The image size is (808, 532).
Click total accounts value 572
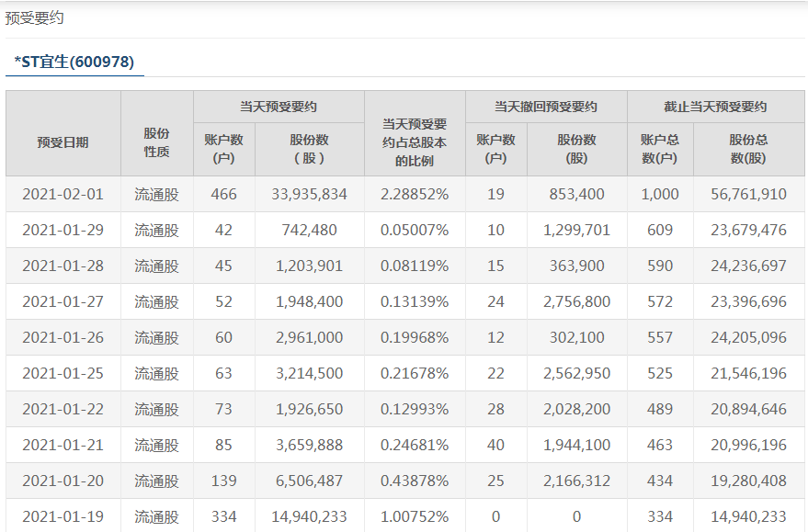660,301
